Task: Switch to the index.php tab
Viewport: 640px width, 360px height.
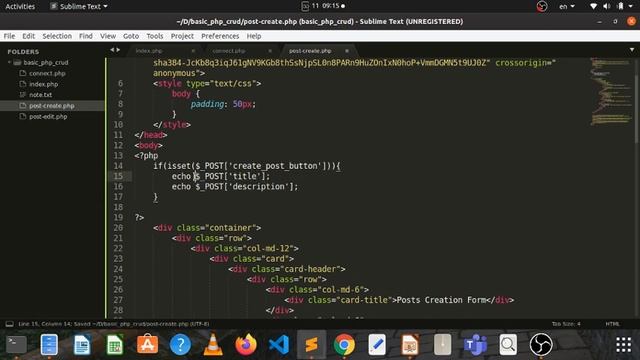Action: pos(149,51)
